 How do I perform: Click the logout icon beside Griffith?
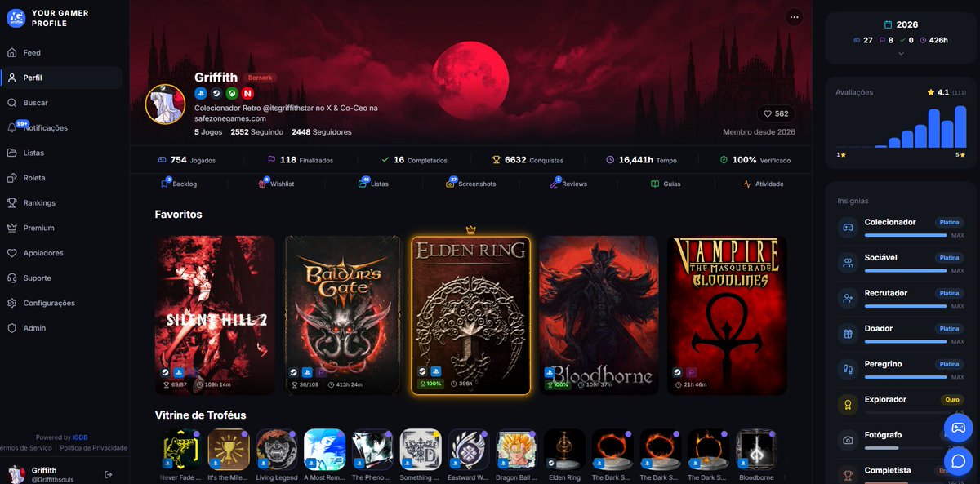pos(109,474)
